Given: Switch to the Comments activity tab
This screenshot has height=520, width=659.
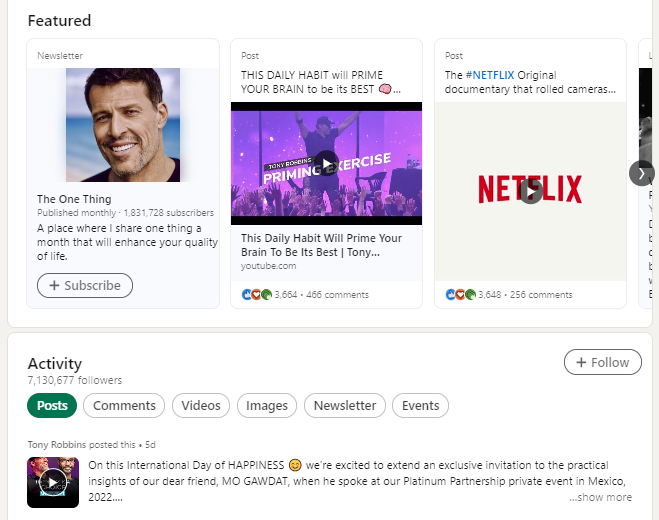Looking at the screenshot, I should click(x=124, y=406).
